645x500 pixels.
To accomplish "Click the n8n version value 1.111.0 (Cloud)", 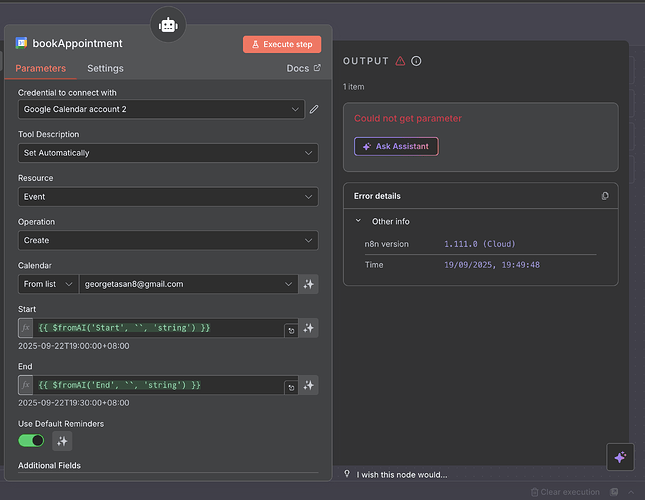I will [480, 244].
